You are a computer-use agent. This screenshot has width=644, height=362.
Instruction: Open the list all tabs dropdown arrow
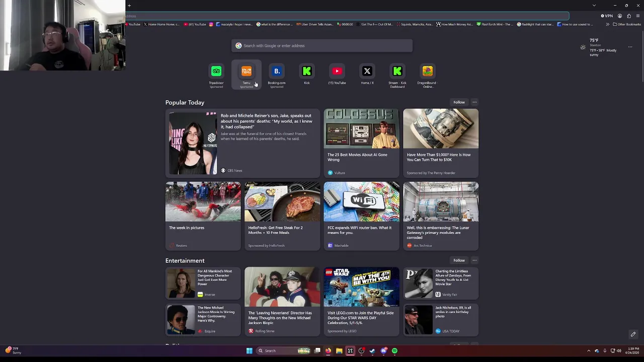594,6
